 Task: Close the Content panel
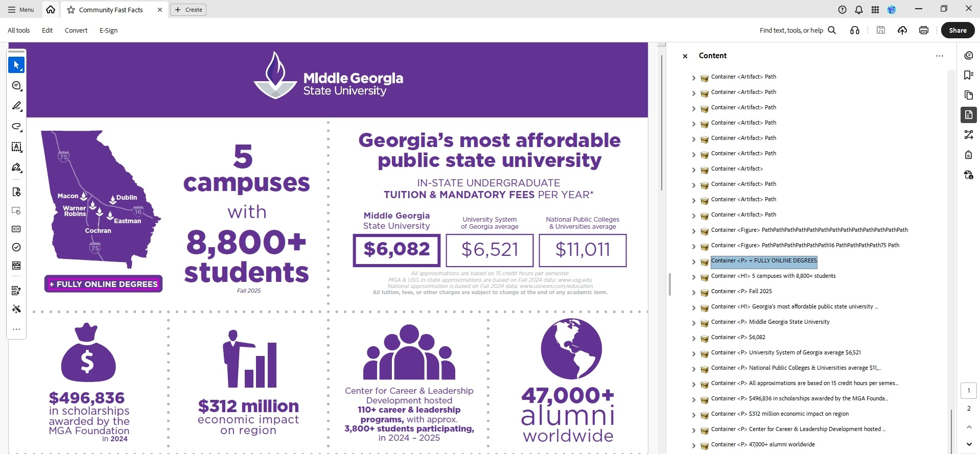coord(685,56)
